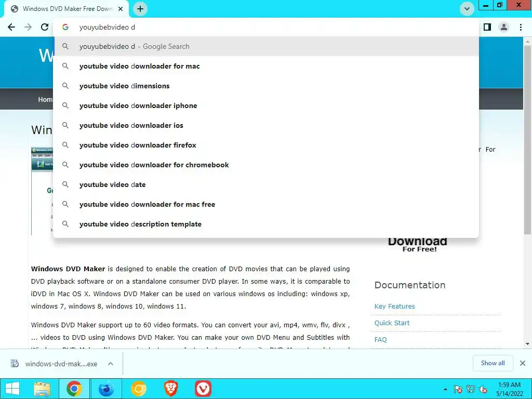Viewport: 532px width, 399px height.
Task: Open the user profile avatar icon
Action: point(504,27)
